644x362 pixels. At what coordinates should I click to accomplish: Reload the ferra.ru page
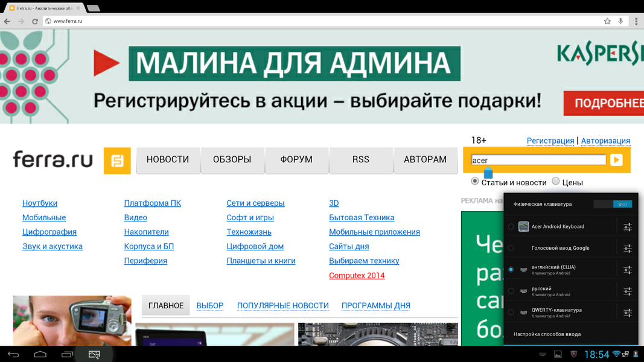(34, 21)
